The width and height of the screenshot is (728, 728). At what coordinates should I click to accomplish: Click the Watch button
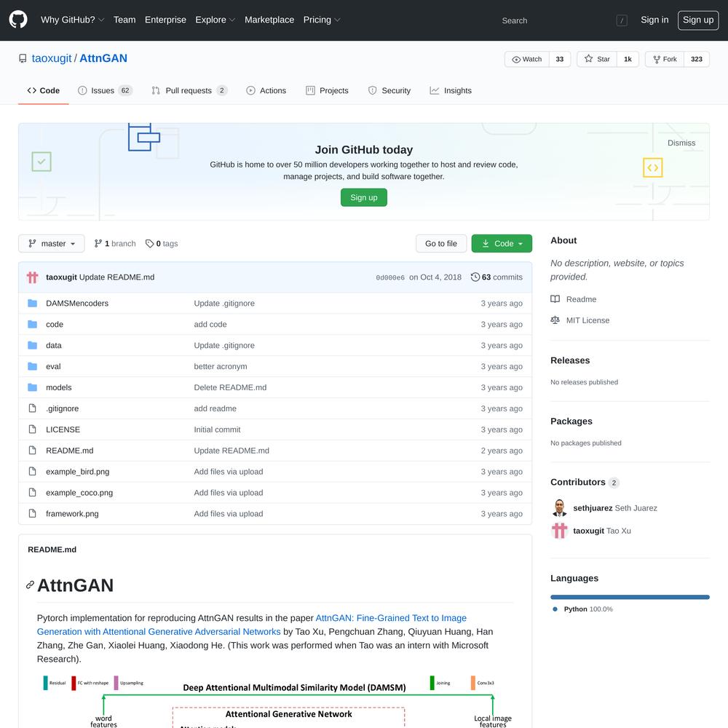pos(527,59)
